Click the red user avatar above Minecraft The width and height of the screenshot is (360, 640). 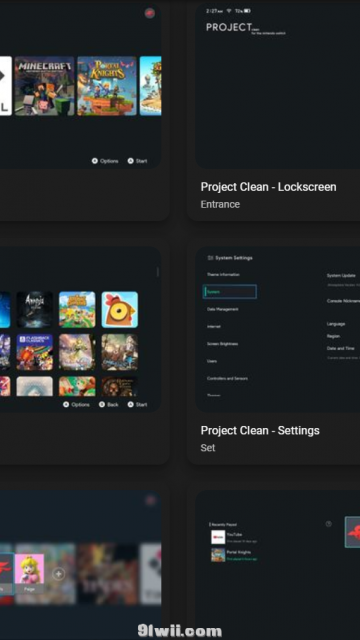pos(150,13)
